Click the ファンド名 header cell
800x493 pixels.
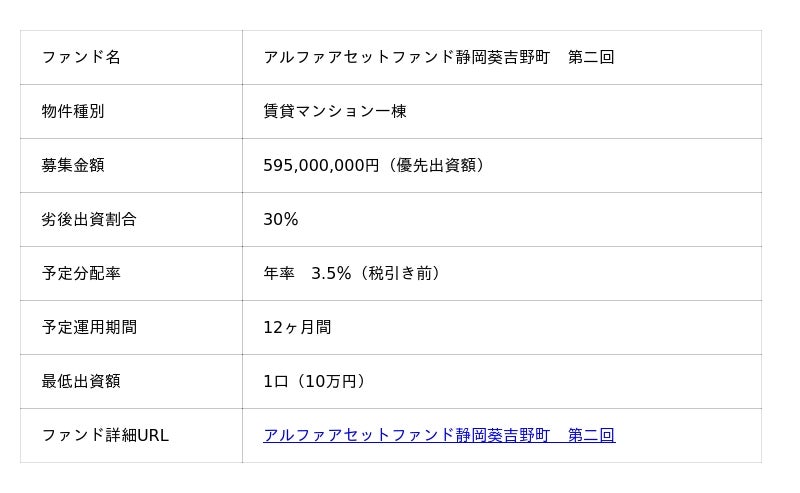click(x=81, y=57)
